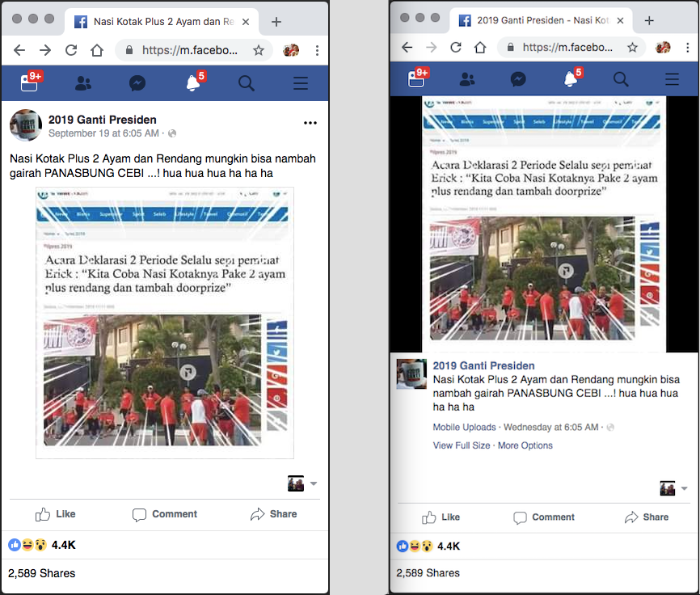This screenshot has width=700, height=595.
Task: Open Facebook search in the left window
Action: [247, 82]
